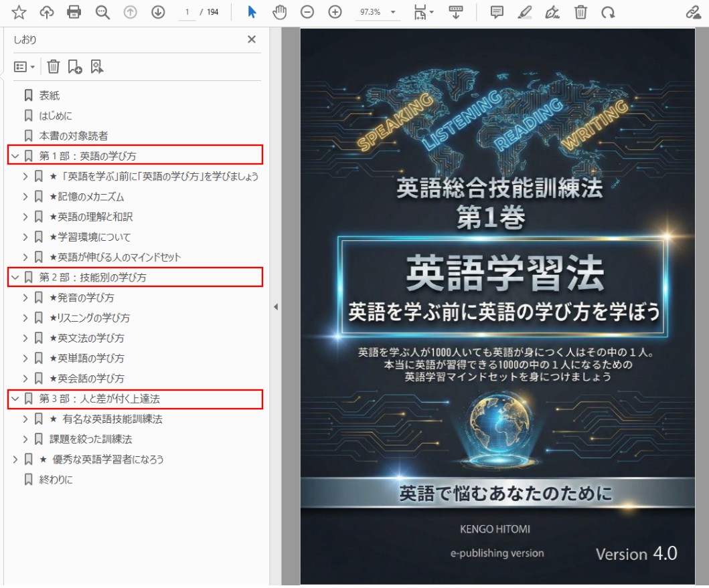Click the zoom out minus icon

click(x=307, y=12)
